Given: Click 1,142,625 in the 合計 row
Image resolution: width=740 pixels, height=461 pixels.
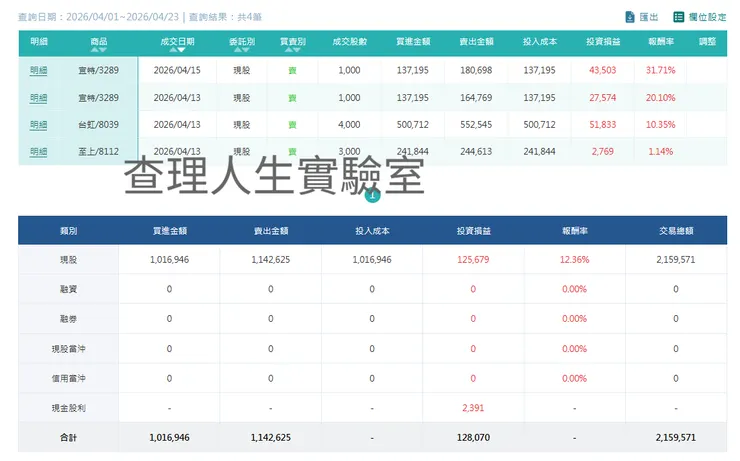Looking at the screenshot, I should 271,437.
